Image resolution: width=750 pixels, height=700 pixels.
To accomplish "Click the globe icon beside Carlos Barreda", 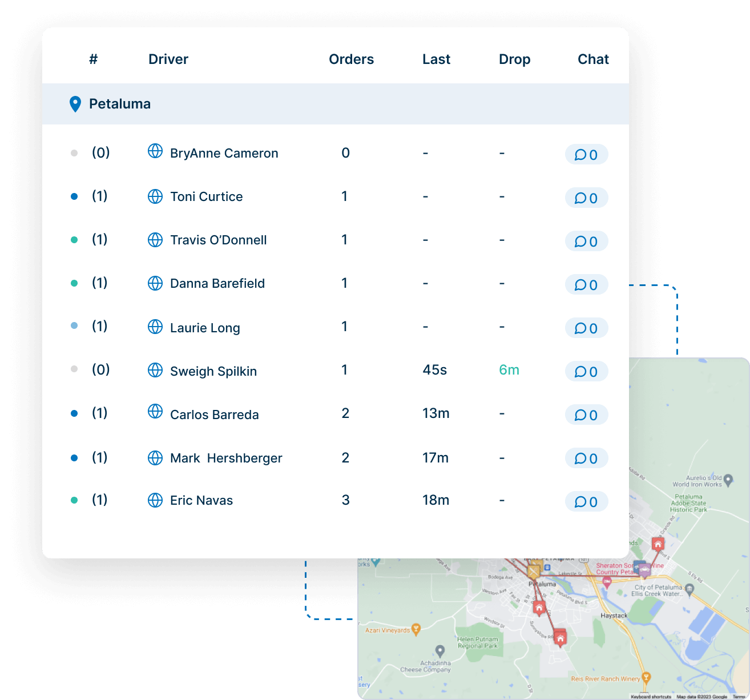I will [x=155, y=411].
